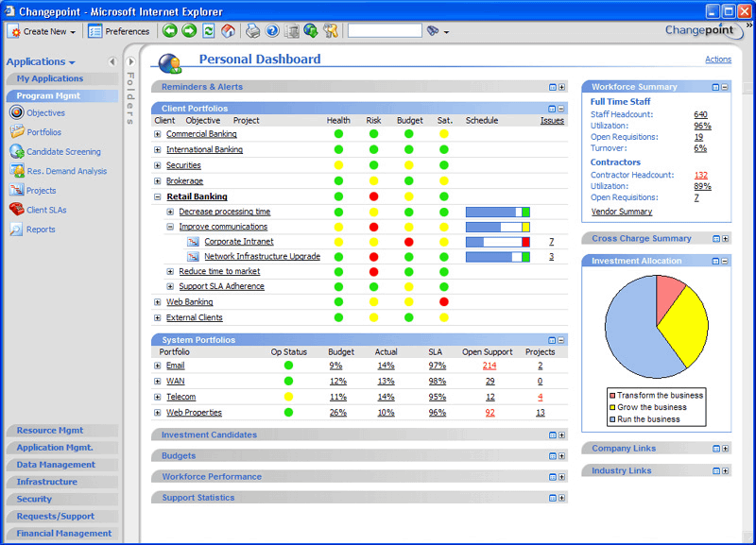Select the My Applications section
Image resolution: width=756 pixels, height=545 pixels.
click(61, 78)
